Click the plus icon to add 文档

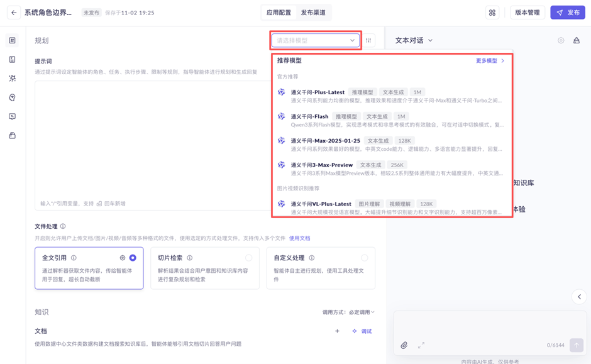click(338, 331)
